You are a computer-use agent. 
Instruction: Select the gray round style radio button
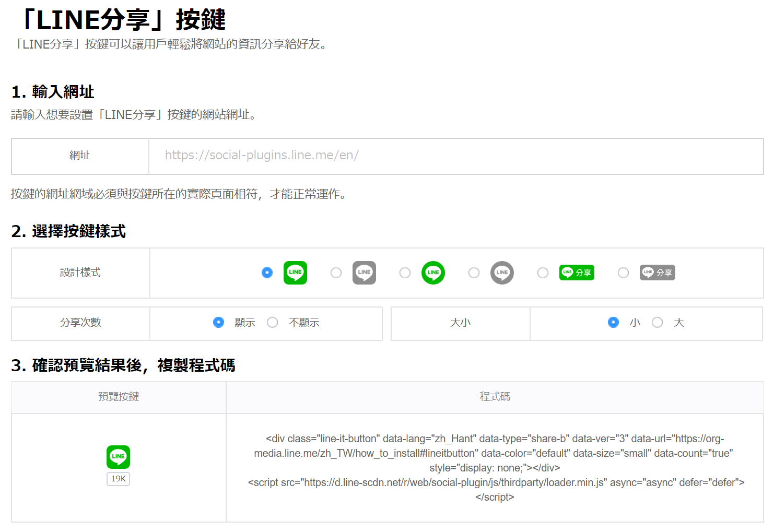coord(474,273)
